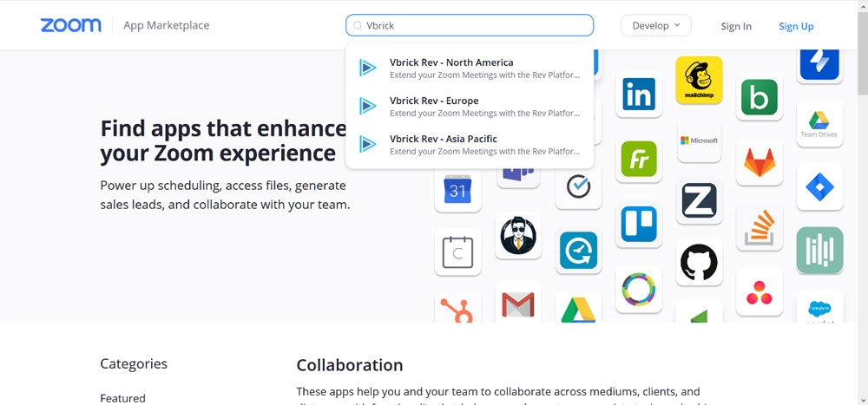Open the blue clock arrow app icon
Screen dimensions: 868x405
(578, 250)
